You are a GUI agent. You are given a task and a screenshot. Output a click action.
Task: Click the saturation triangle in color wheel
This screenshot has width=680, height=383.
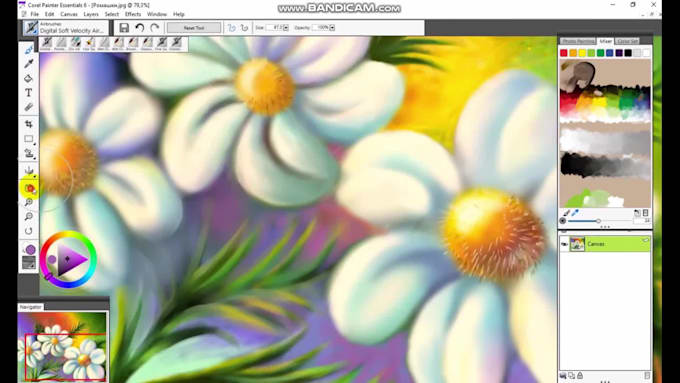coord(71,259)
